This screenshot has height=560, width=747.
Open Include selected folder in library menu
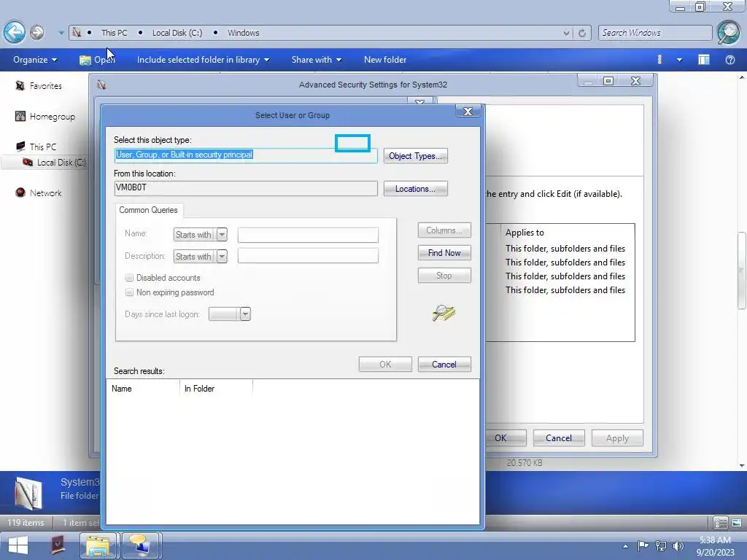(203, 60)
